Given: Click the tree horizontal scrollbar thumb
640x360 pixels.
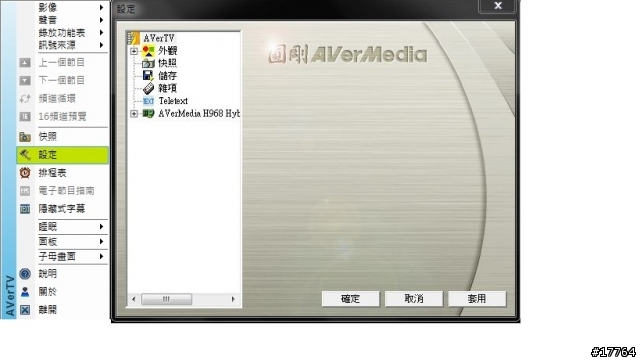Looking at the screenshot, I should tap(167, 299).
